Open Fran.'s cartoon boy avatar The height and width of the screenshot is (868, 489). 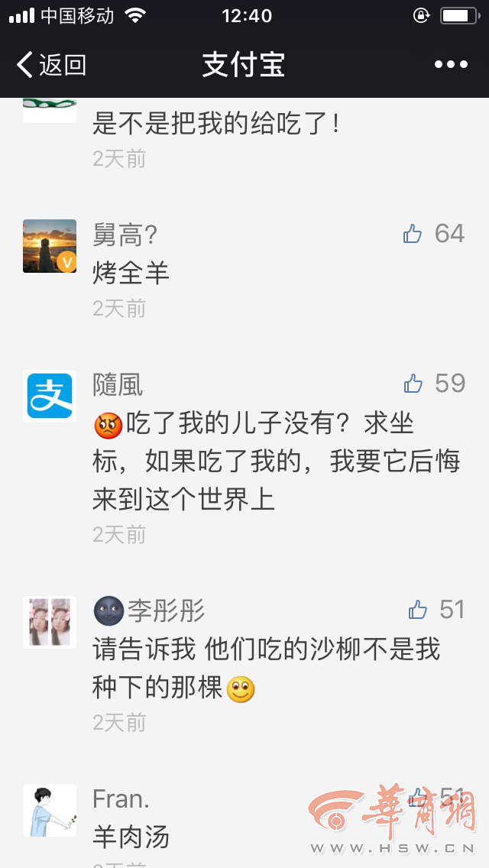click(50, 810)
